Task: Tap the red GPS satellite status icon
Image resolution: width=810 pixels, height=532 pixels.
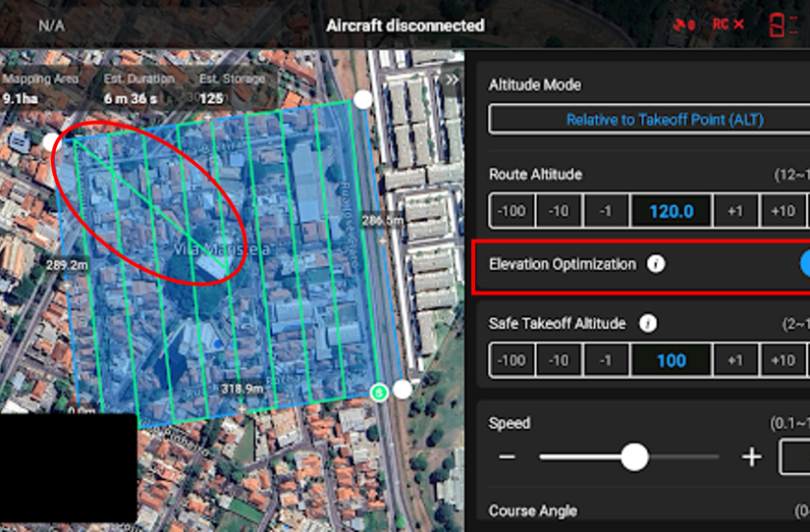Action: pos(684,25)
